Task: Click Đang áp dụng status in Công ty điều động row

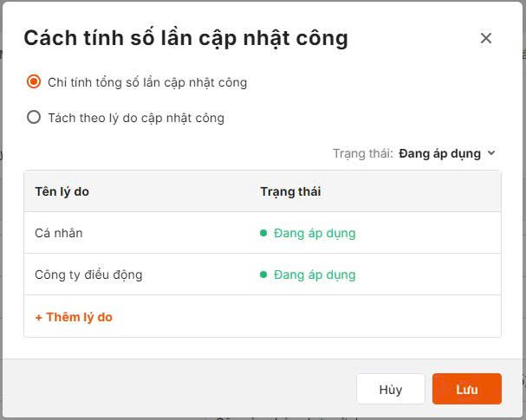Action: (315, 275)
